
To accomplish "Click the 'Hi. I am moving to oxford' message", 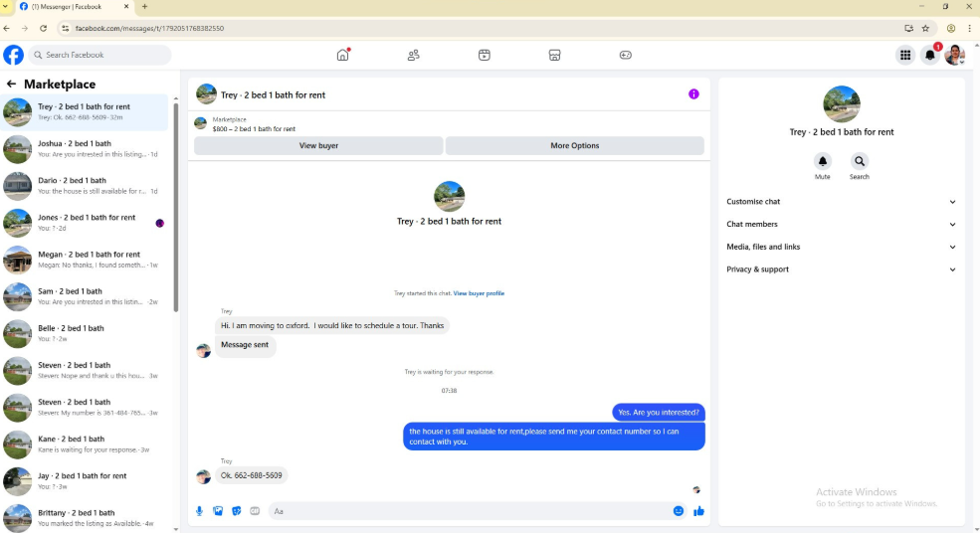I will [x=332, y=325].
